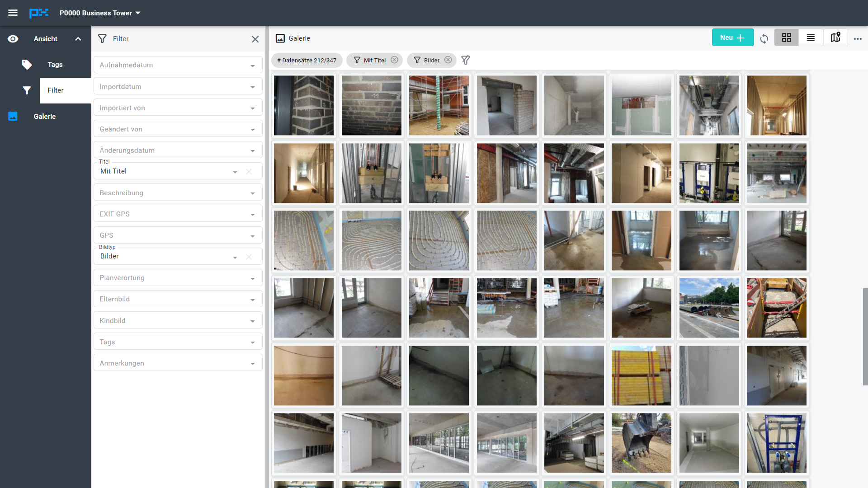This screenshot has height=488, width=868.
Task: Switch to list view
Action: tap(811, 38)
